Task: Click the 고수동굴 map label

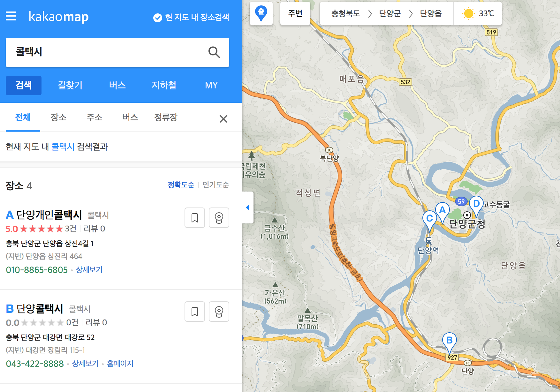Action: (496, 204)
